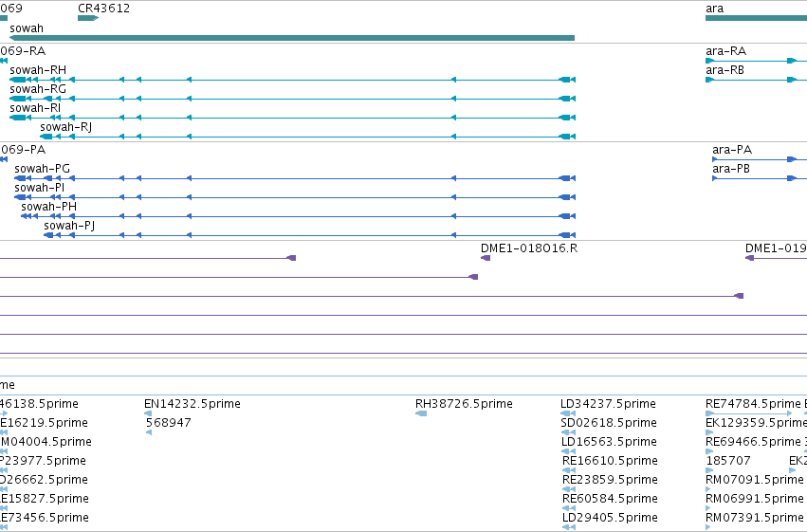Select the sowah-PJ protein label
Screen dimensions: 807x532
pos(69,226)
